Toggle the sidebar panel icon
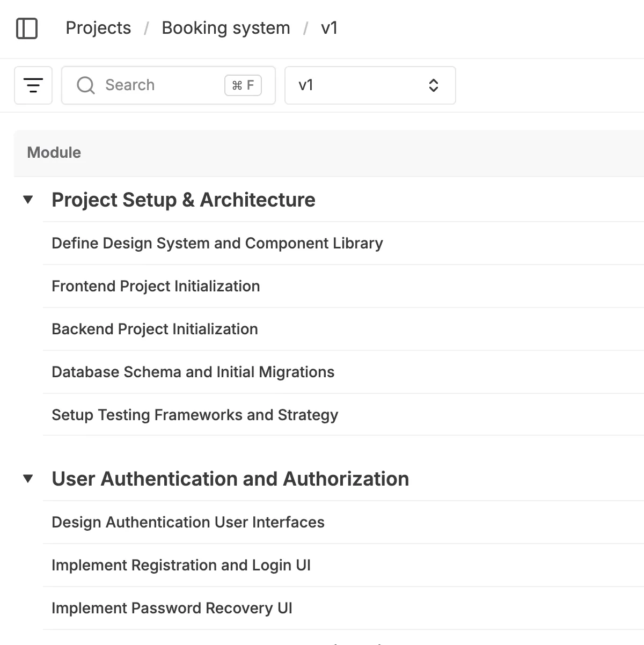This screenshot has width=644, height=645. 27,28
